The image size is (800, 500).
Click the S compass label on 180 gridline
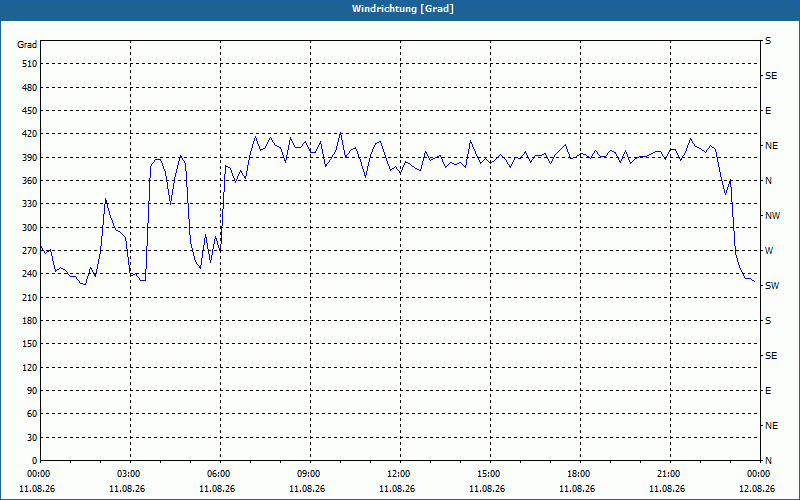768,321
